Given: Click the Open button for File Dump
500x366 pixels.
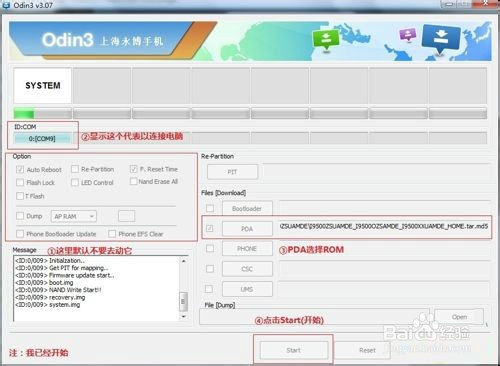Looking at the screenshot, I should (459, 317).
